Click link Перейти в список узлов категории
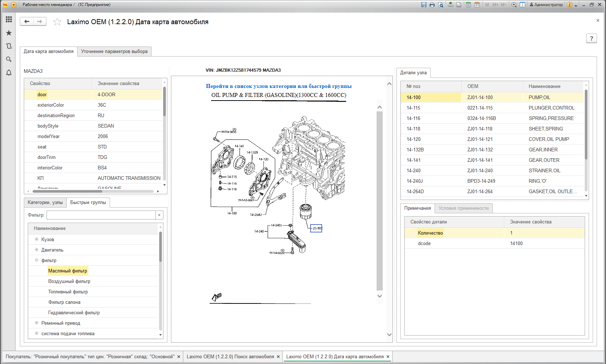The width and height of the screenshot is (606, 364). 278,86
